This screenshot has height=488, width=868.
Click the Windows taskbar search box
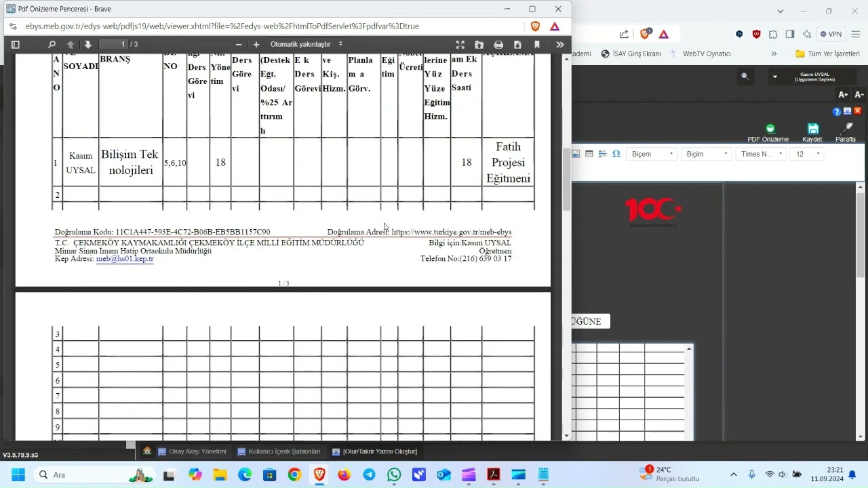[x=95, y=474]
